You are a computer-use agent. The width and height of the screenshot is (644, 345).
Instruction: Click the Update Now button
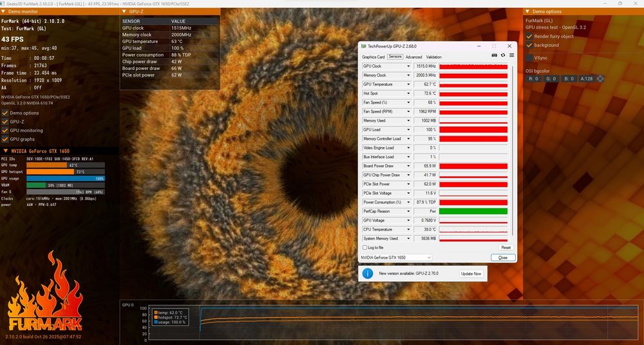click(x=471, y=274)
